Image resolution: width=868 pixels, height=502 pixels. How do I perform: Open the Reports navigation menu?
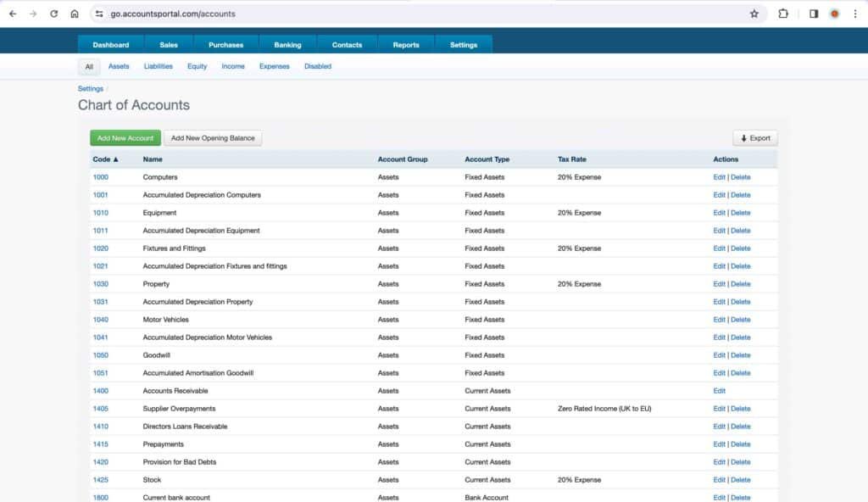[406, 44]
